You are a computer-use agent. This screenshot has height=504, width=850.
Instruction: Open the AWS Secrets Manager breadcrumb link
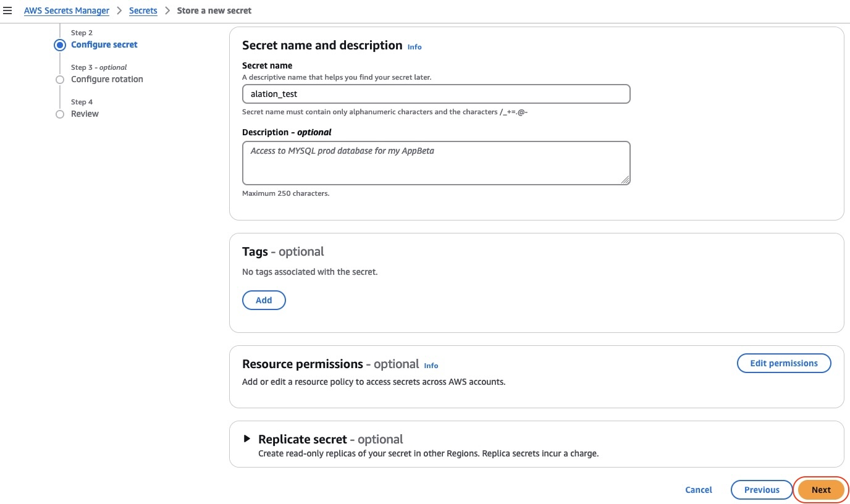click(x=66, y=10)
